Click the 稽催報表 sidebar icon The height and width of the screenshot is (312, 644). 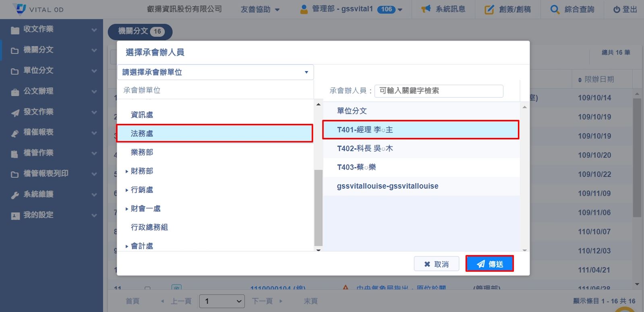click(15, 133)
